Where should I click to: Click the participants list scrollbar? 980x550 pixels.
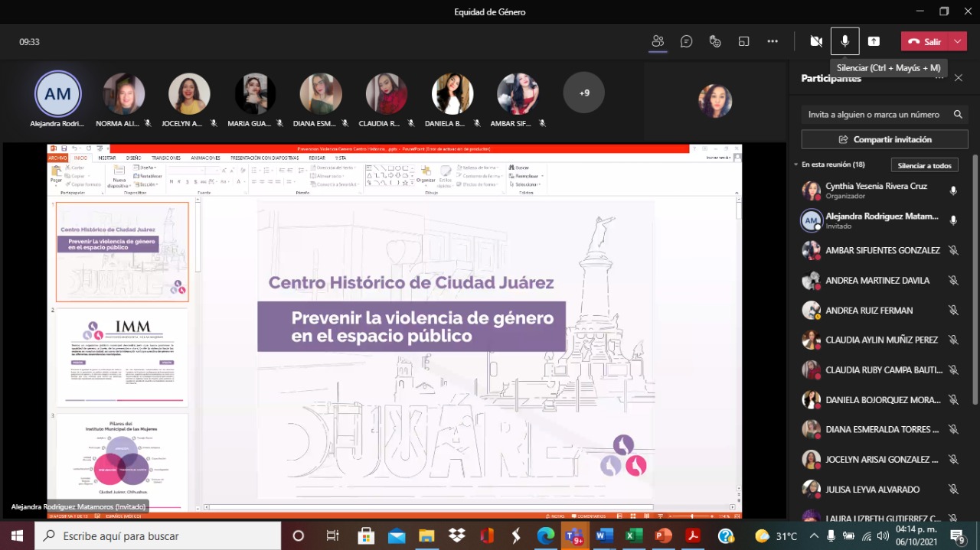[x=975, y=306]
